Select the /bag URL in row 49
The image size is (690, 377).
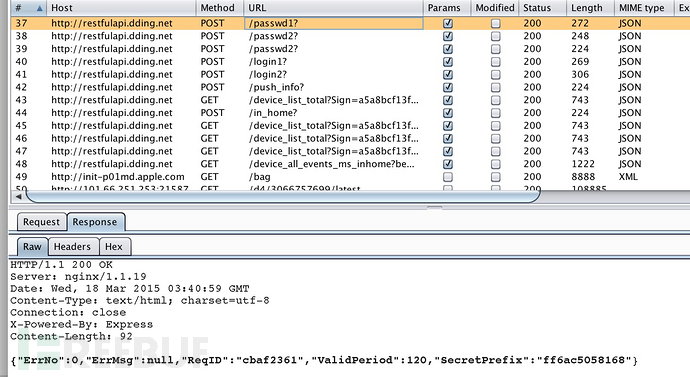260,176
